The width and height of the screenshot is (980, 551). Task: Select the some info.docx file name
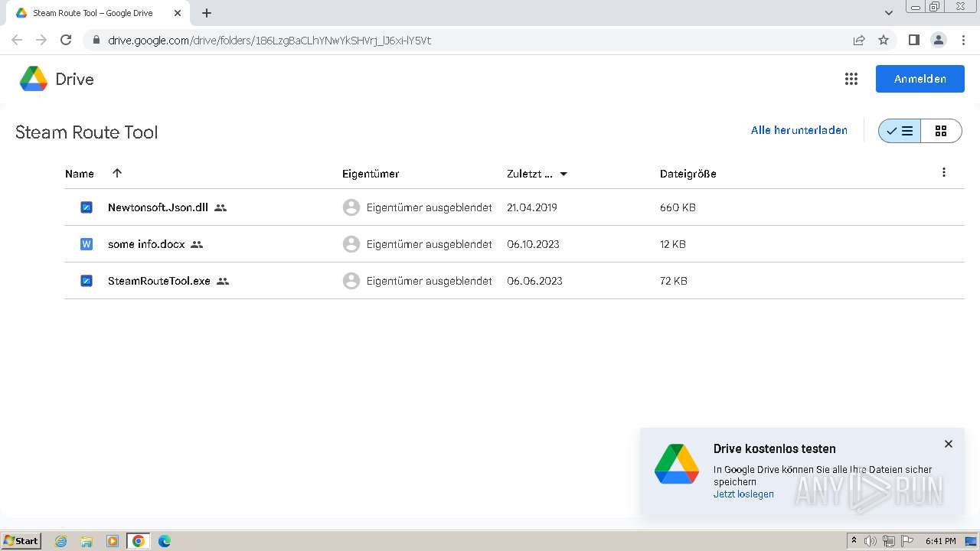point(146,244)
